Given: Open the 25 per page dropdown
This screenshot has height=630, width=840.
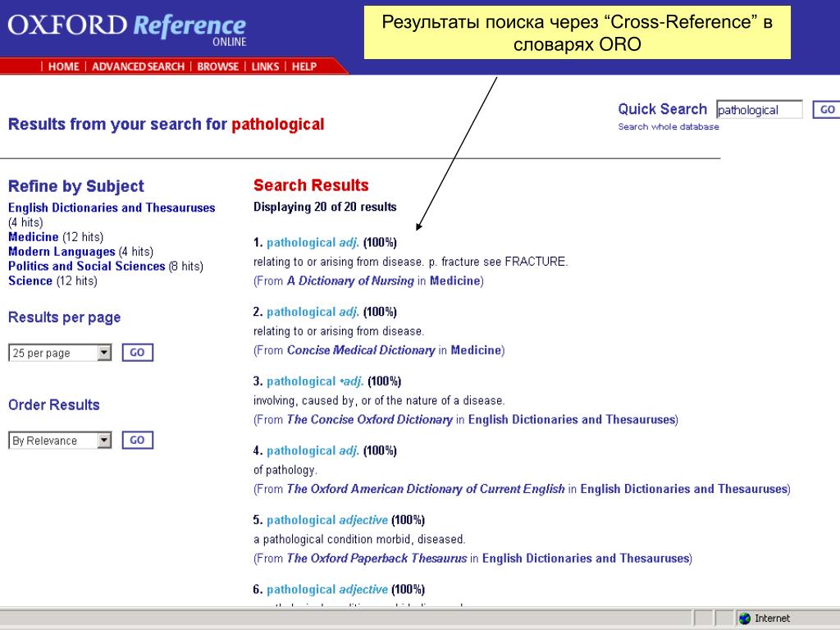Looking at the screenshot, I should pos(60,353).
